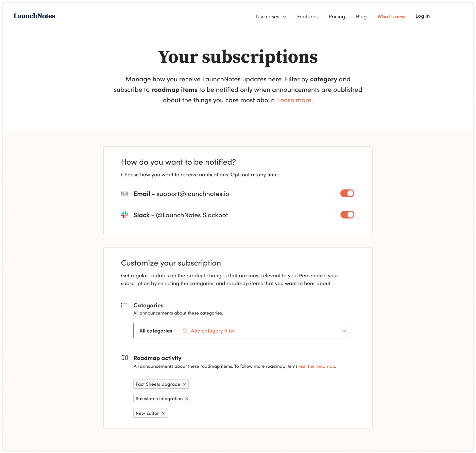
Task: Click the LaunchNotes logo
Action: click(x=34, y=16)
